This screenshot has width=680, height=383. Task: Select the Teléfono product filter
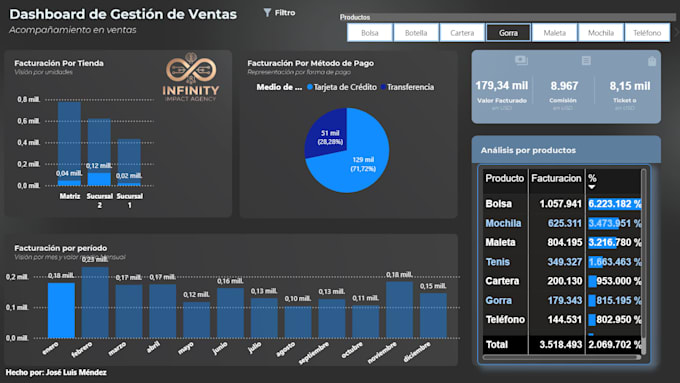[x=647, y=33]
